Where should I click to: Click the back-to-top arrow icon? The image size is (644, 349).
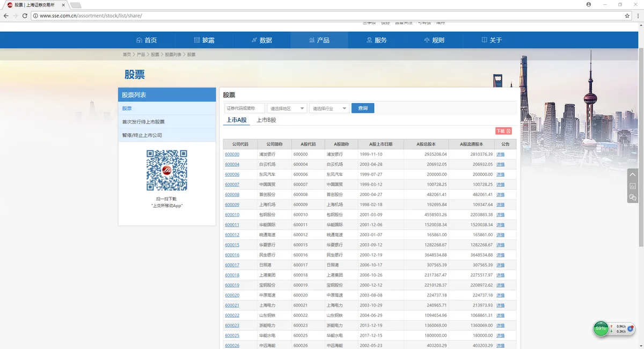[633, 174]
